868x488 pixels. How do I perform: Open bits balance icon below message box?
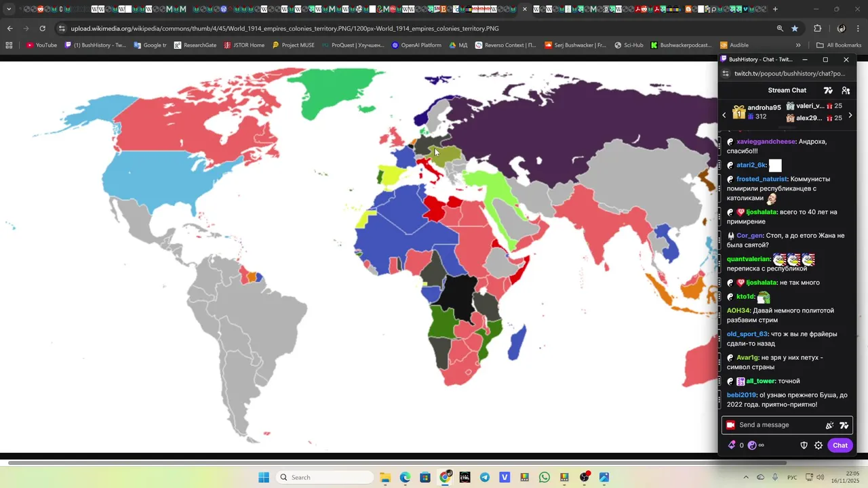coord(732,445)
